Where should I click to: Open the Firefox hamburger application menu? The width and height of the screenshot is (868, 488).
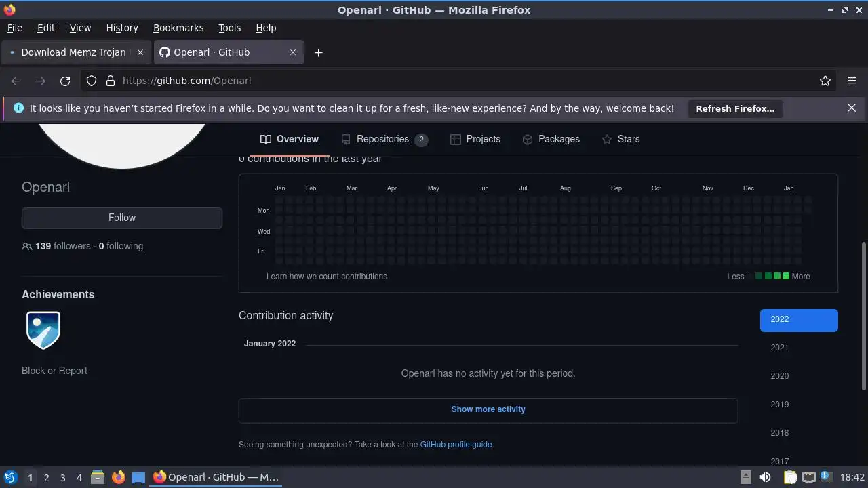pos(852,81)
